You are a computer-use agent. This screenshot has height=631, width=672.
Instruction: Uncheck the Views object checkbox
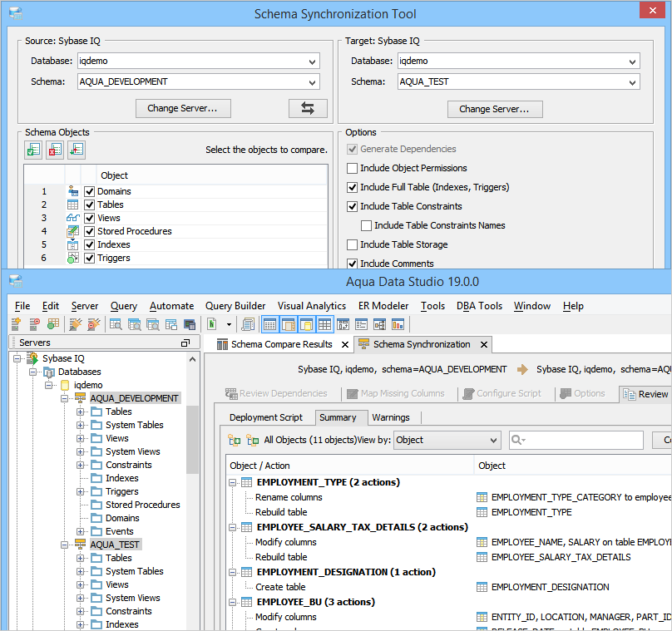pos(89,218)
